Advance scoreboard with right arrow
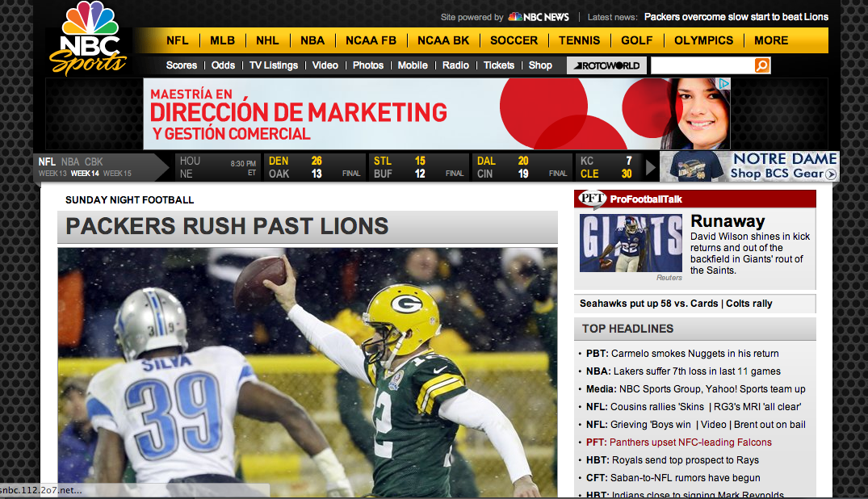 [651, 166]
